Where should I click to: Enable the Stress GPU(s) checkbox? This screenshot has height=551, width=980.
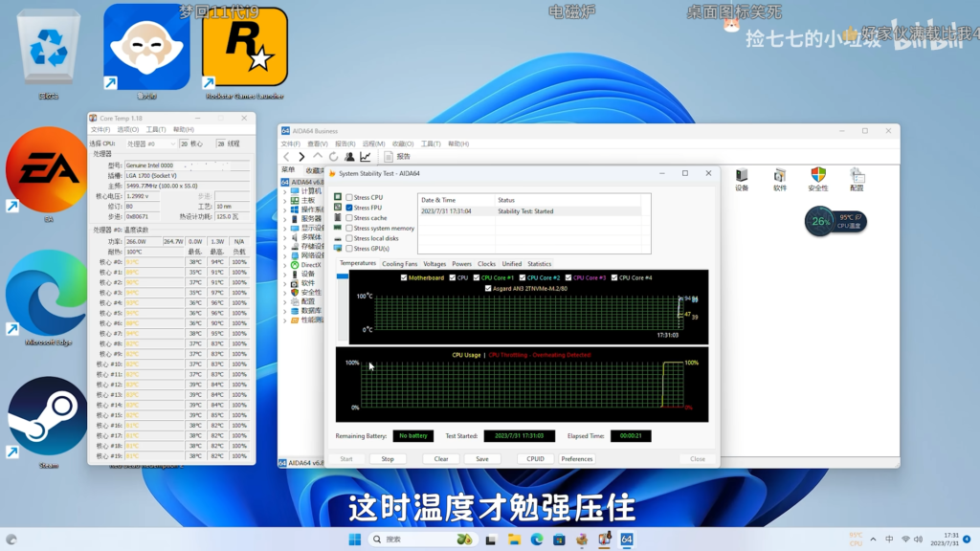point(349,249)
